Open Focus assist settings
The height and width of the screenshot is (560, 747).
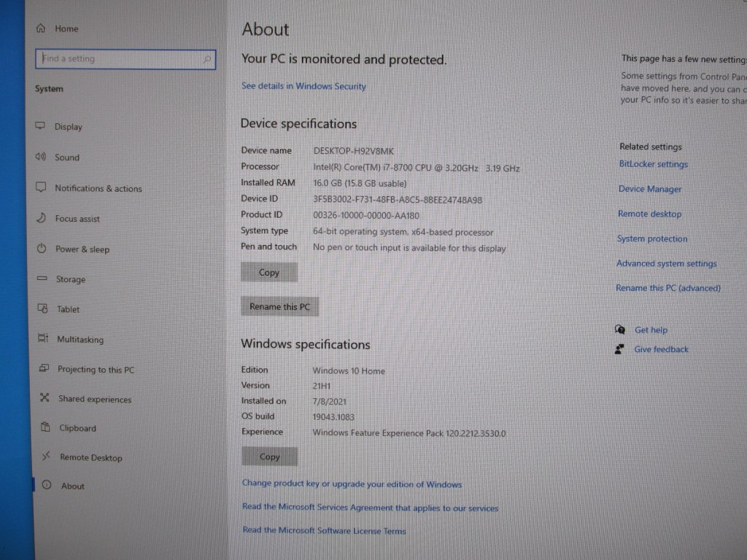click(77, 219)
